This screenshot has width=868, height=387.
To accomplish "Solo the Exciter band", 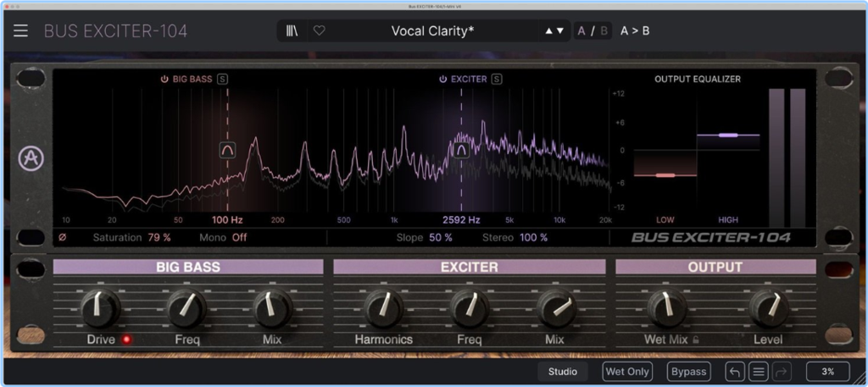I will pos(497,79).
